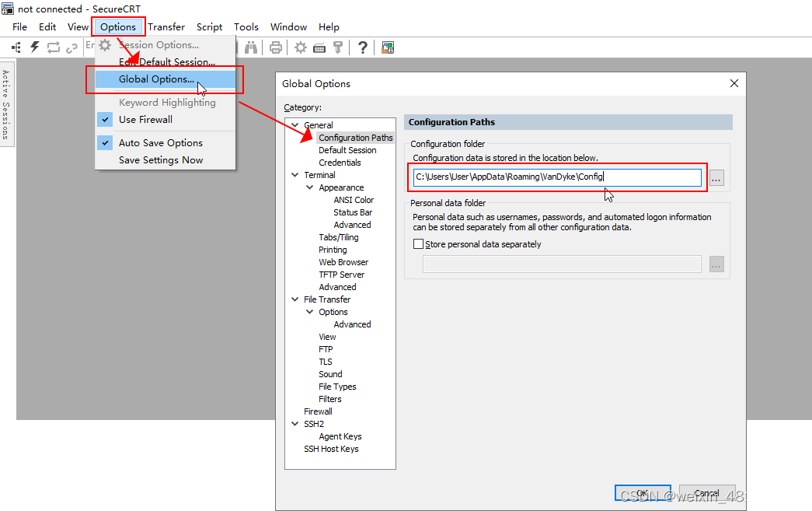Click the Disconnect chain-link toolbar icon
The width and height of the screenshot is (812, 511).
click(x=71, y=48)
